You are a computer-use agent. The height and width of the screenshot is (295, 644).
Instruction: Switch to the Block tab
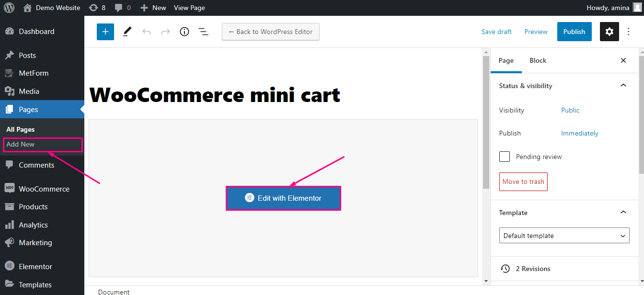538,60
